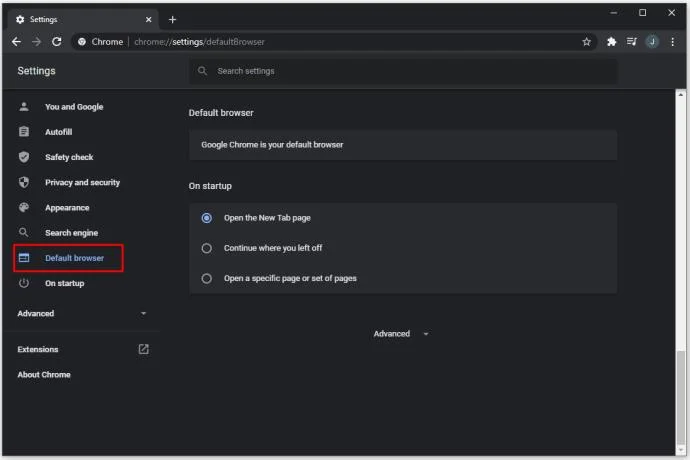Open the Extensions puzzle icon
The image size is (690, 460).
tap(611, 42)
